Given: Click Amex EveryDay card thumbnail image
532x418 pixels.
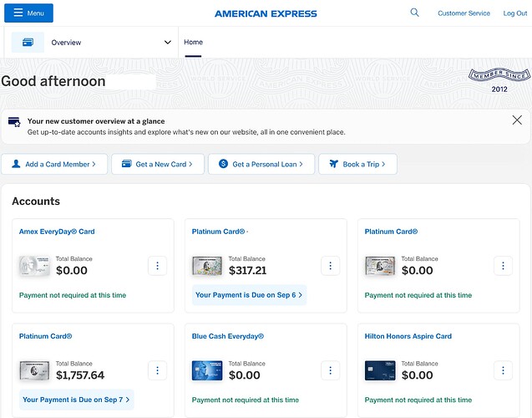Looking at the screenshot, I should [34, 266].
